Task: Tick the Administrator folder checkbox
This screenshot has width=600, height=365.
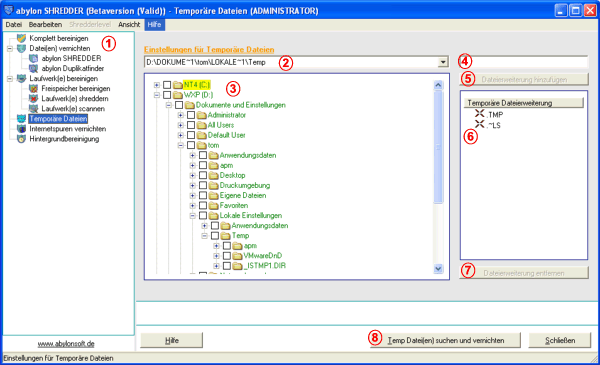Action: pos(191,115)
